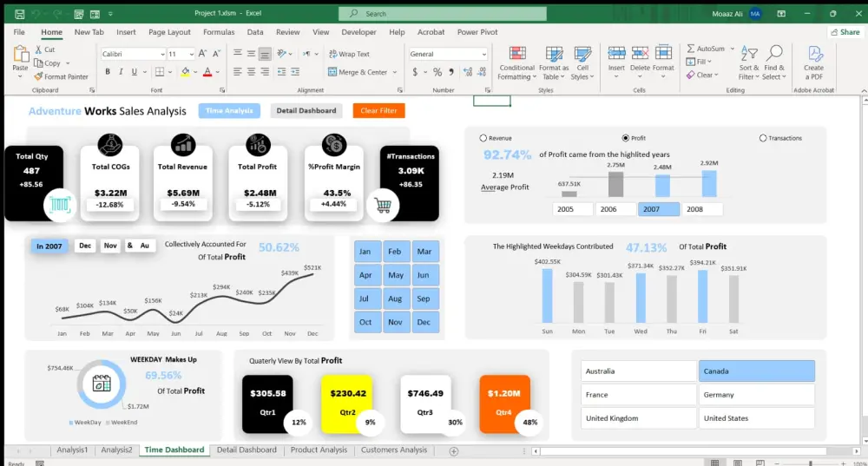Click the AutoSum sigma icon

point(691,49)
